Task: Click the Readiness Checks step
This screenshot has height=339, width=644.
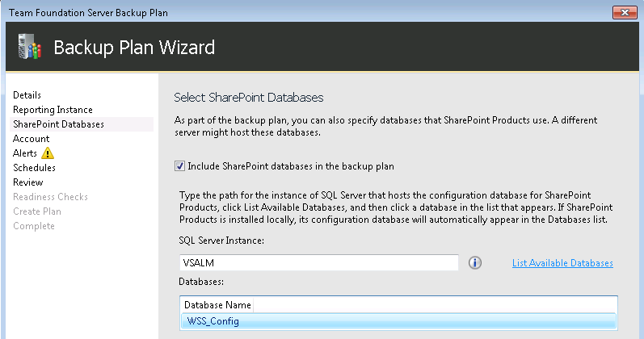Action: (x=50, y=197)
